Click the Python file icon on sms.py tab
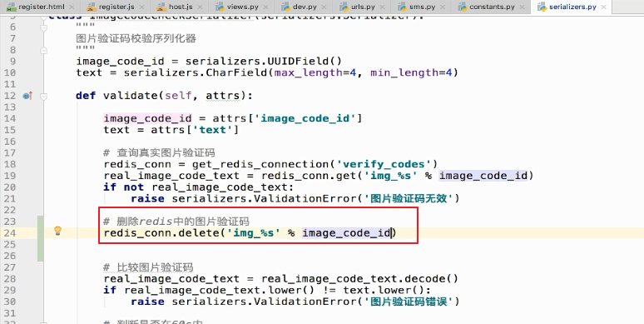644x324 pixels. click(x=404, y=7)
